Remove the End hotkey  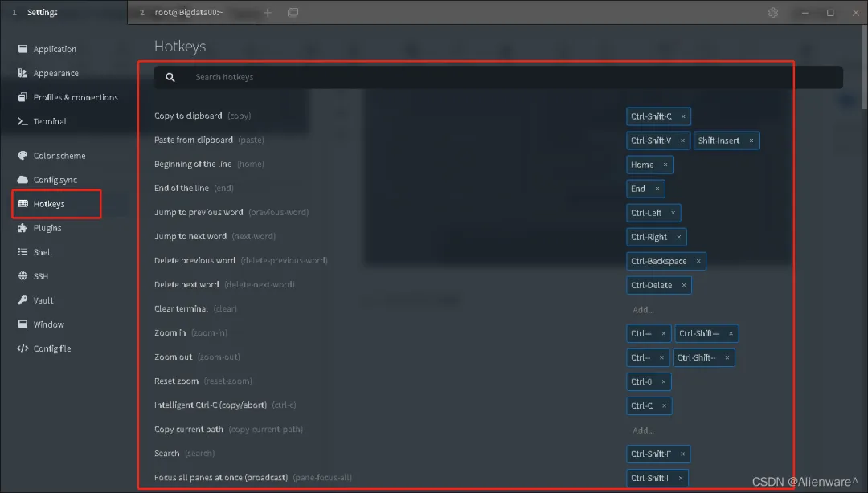(x=657, y=189)
